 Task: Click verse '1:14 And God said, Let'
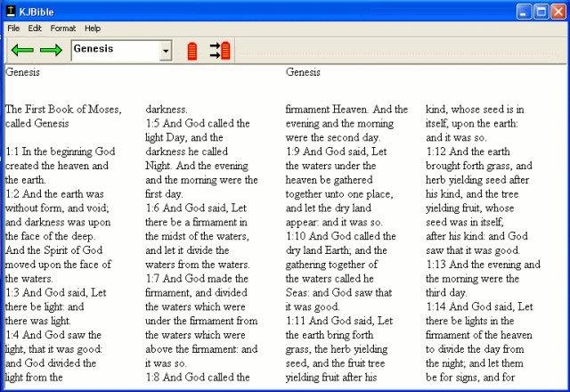tap(479, 306)
